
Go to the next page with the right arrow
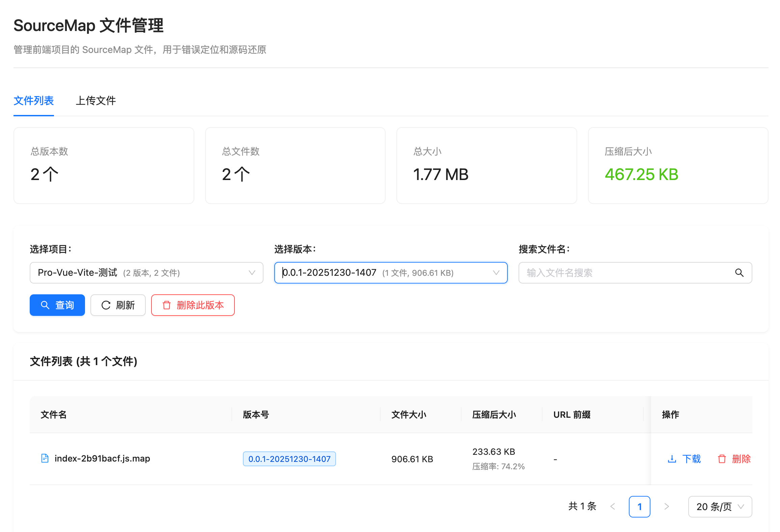click(x=666, y=506)
